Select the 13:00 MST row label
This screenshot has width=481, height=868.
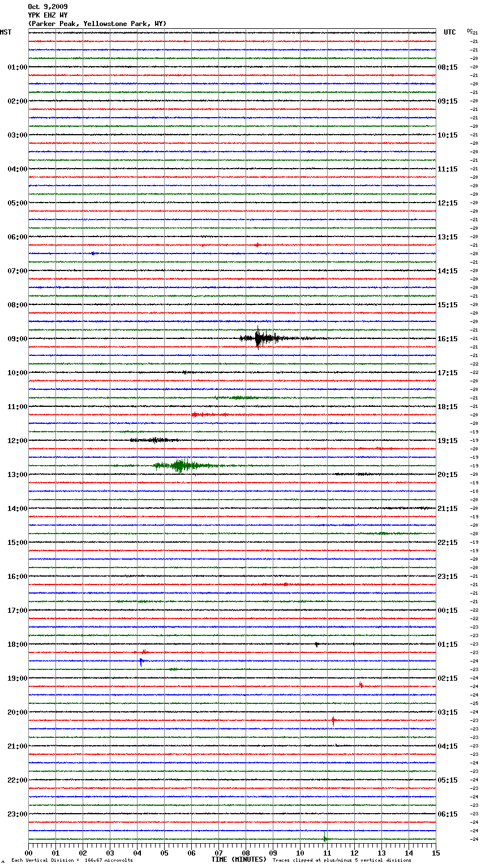pyautogui.click(x=18, y=475)
